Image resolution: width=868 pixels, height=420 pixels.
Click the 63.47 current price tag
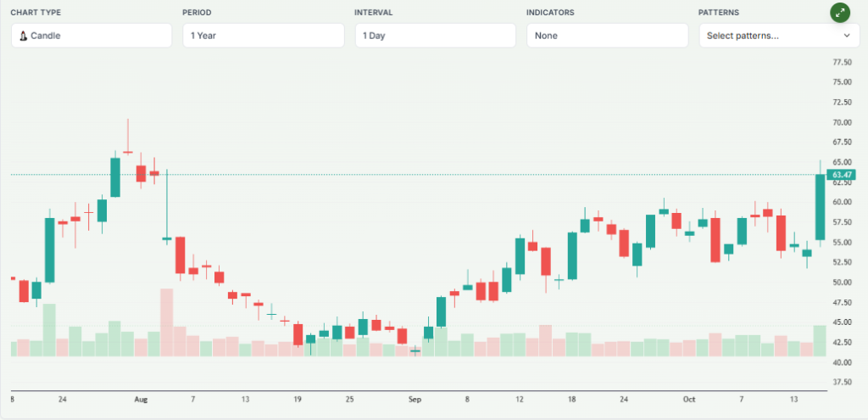(841, 175)
